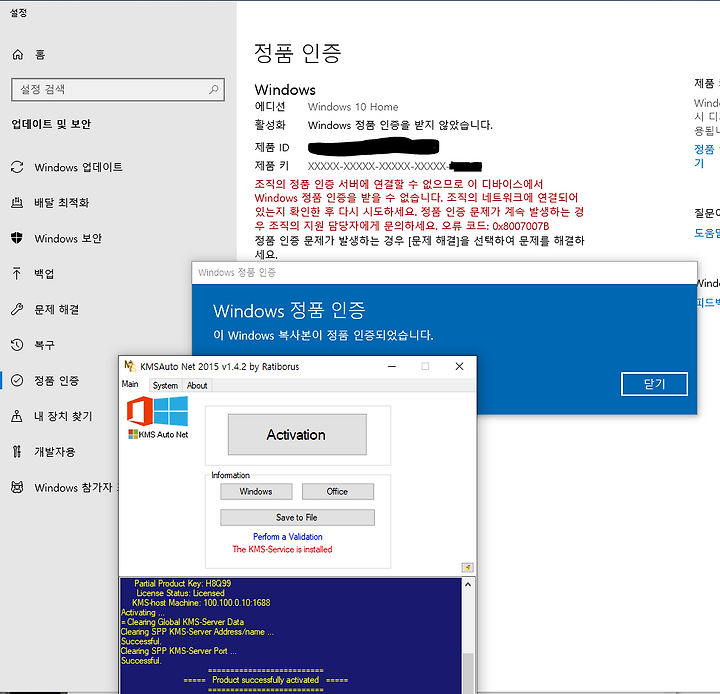Click the Office logo in KMSAuto Net

click(x=140, y=411)
